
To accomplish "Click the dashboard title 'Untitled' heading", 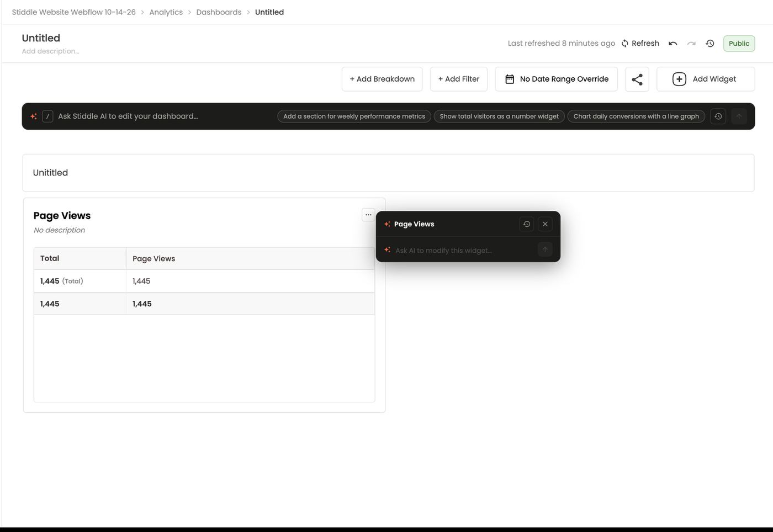I will [41, 38].
